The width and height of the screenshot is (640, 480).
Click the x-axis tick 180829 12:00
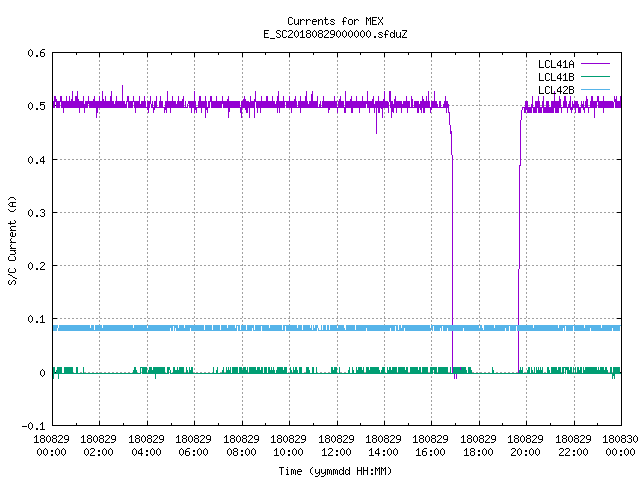pyautogui.click(x=336, y=446)
